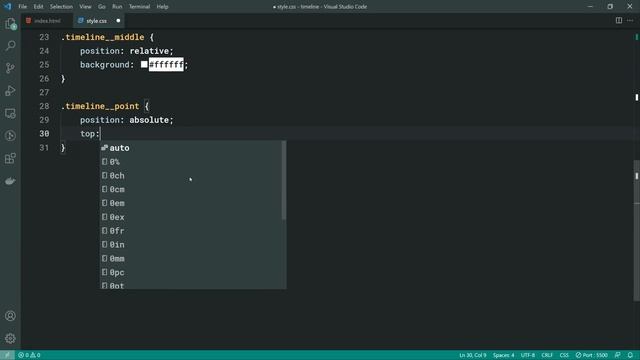Image resolution: width=640 pixels, height=360 pixels.
Task: Change CRLF end of line sequence
Action: (x=547, y=355)
